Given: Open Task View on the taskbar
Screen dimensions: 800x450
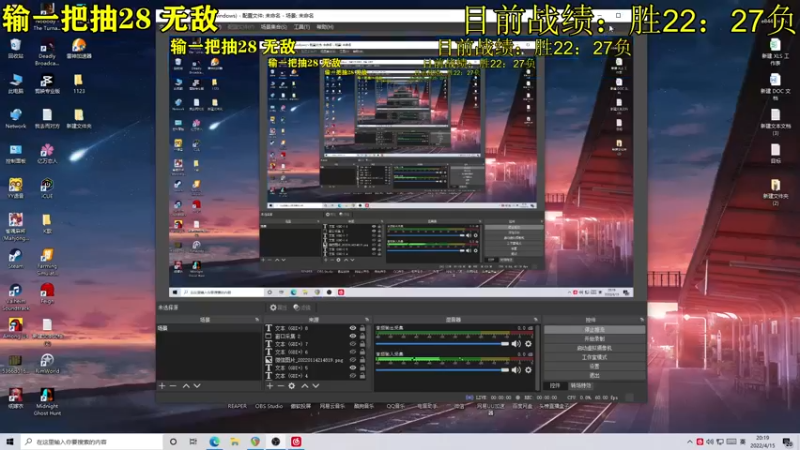Looking at the screenshot, I should 193,441.
